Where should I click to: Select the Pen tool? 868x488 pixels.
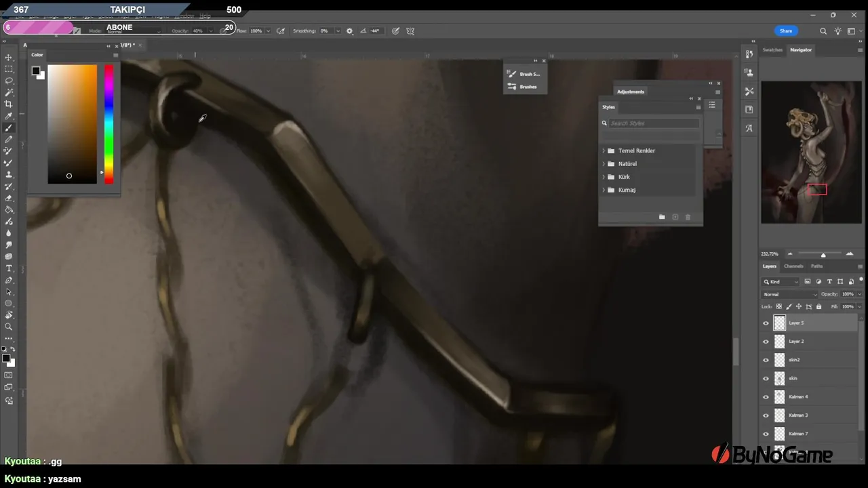click(x=9, y=280)
